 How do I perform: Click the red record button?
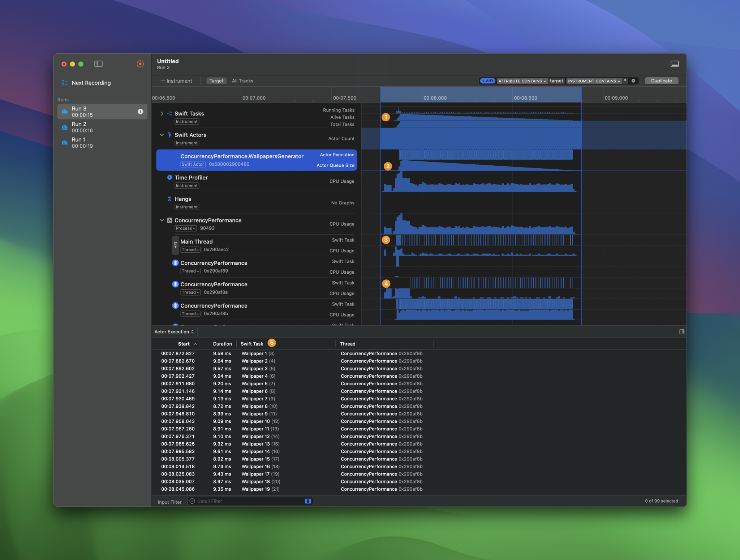tap(140, 64)
